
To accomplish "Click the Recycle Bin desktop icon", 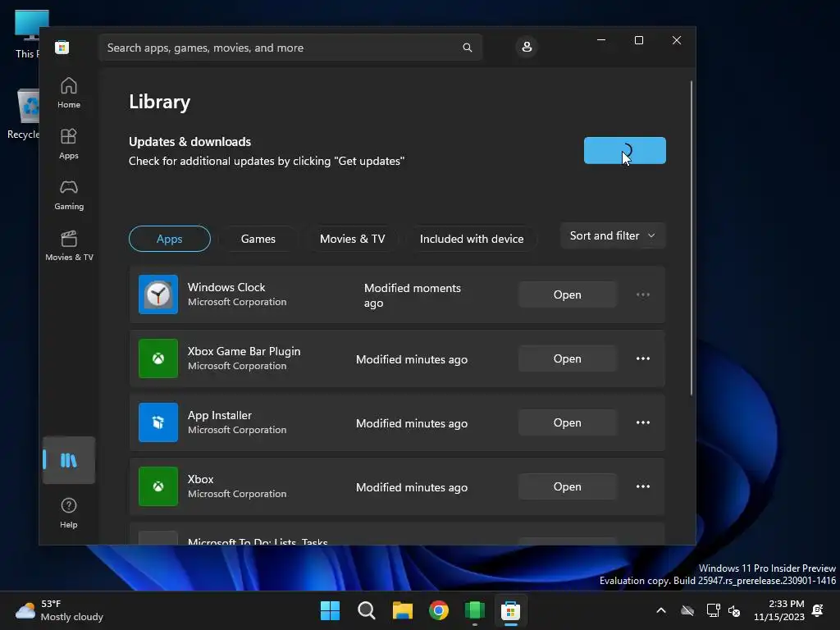I will (24, 113).
